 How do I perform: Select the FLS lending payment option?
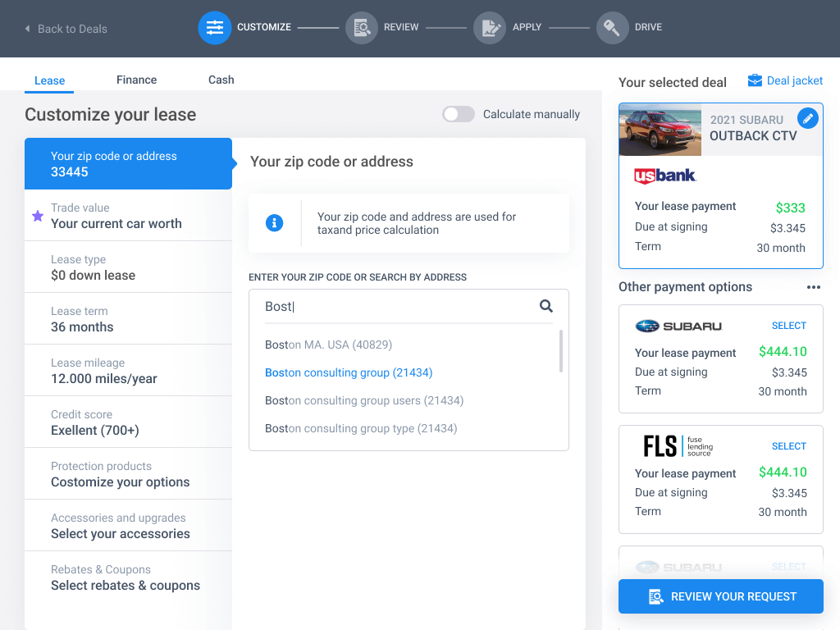point(788,446)
